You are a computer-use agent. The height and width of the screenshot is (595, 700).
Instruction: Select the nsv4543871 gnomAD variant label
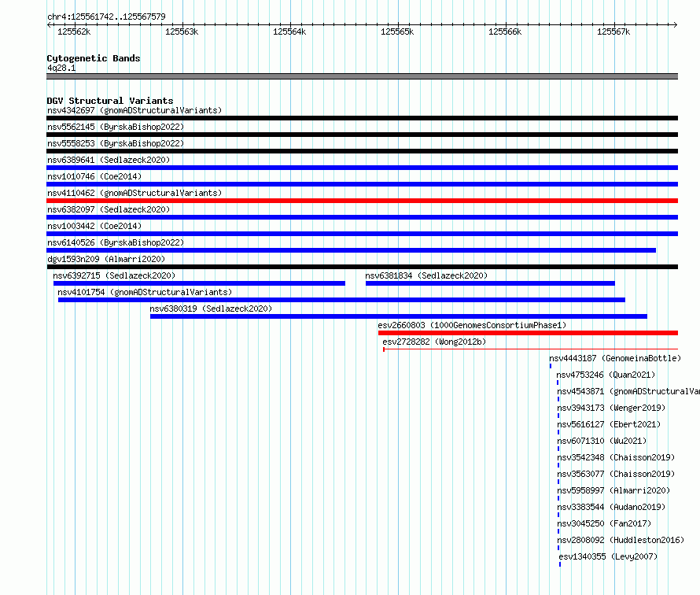tap(628, 391)
